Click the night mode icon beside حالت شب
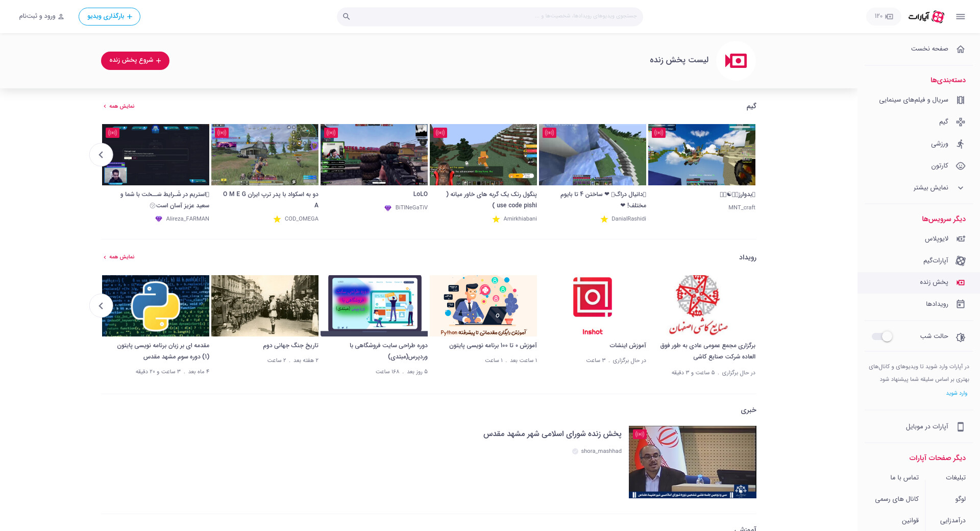The image size is (980, 531). point(960,337)
